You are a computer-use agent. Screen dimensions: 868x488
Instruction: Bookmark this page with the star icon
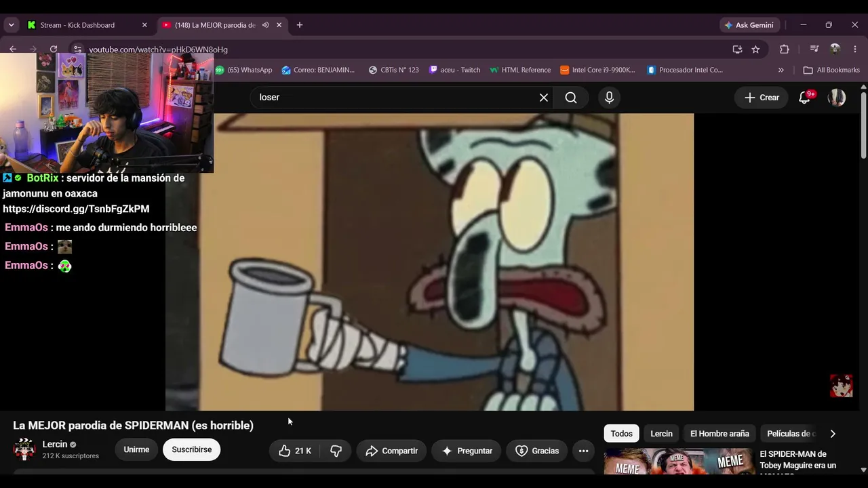click(755, 49)
